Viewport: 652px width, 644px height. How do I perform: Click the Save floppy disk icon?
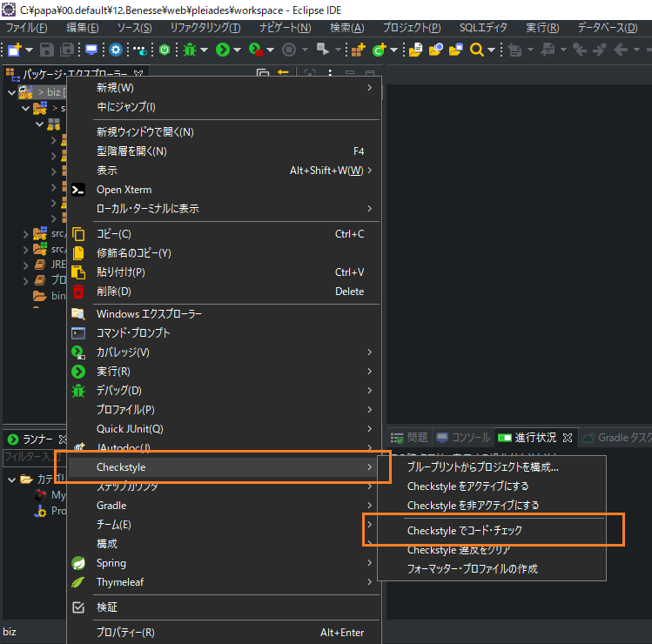click(47, 50)
